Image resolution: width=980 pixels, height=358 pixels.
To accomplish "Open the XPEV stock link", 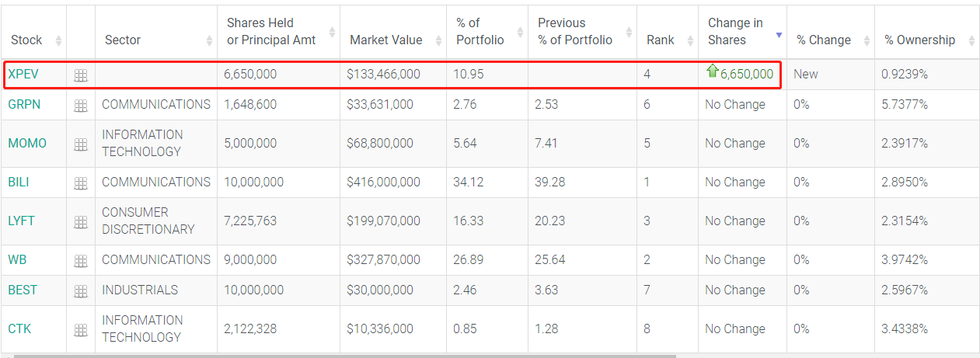I will [x=23, y=75].
